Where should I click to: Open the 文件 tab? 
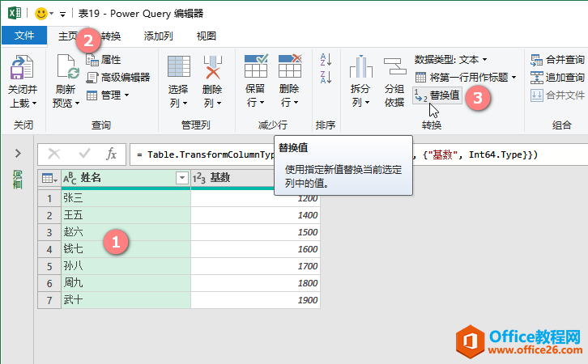(24, 36)
